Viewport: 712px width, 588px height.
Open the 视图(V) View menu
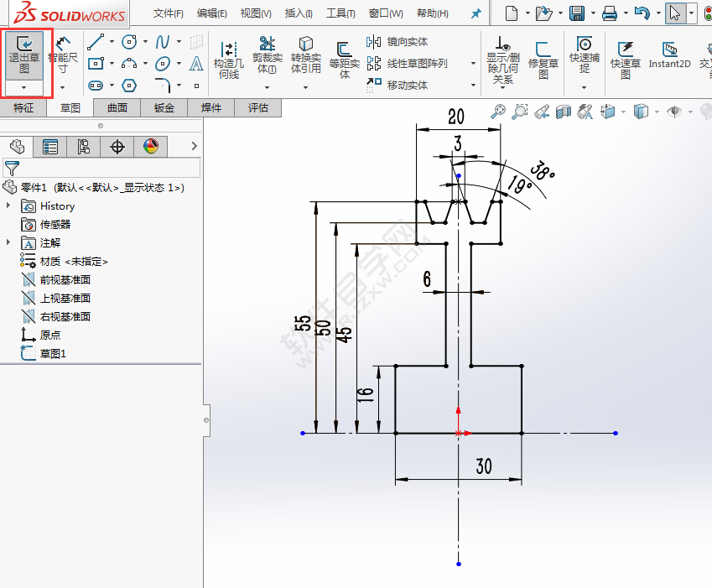tap(256, 13)
